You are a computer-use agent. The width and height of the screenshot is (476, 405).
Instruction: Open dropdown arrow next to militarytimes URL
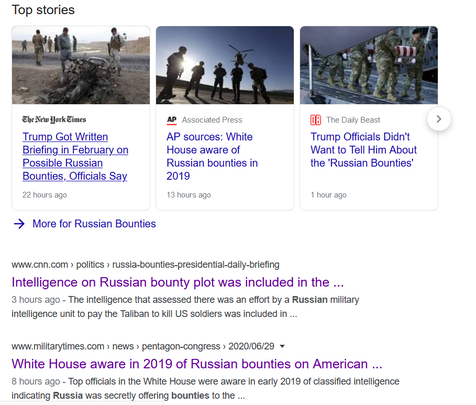tap(282, 346)
